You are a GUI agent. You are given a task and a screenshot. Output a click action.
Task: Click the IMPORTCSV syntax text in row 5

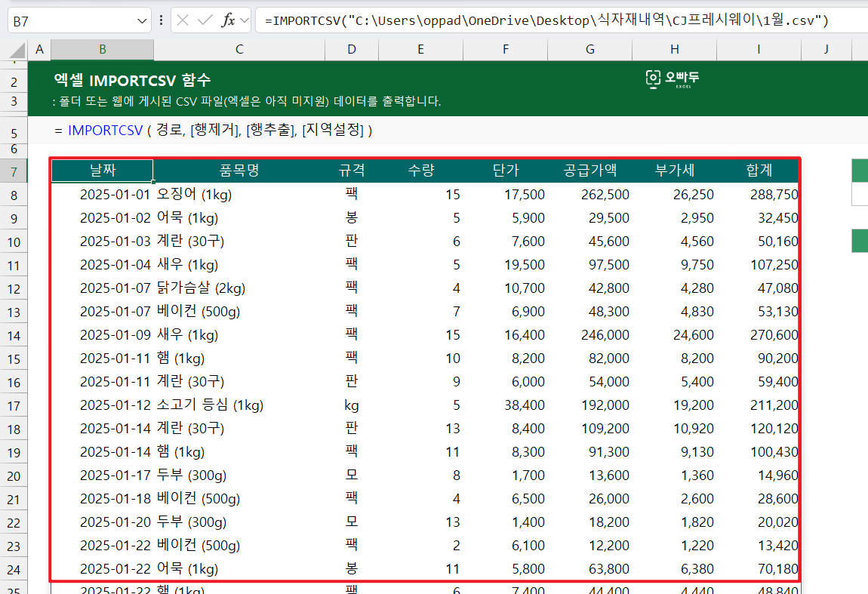(x=213, y=131)
